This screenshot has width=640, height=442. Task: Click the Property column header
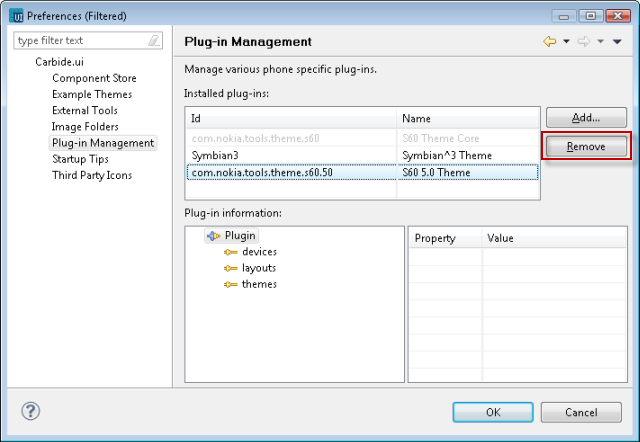coord(445,238)
